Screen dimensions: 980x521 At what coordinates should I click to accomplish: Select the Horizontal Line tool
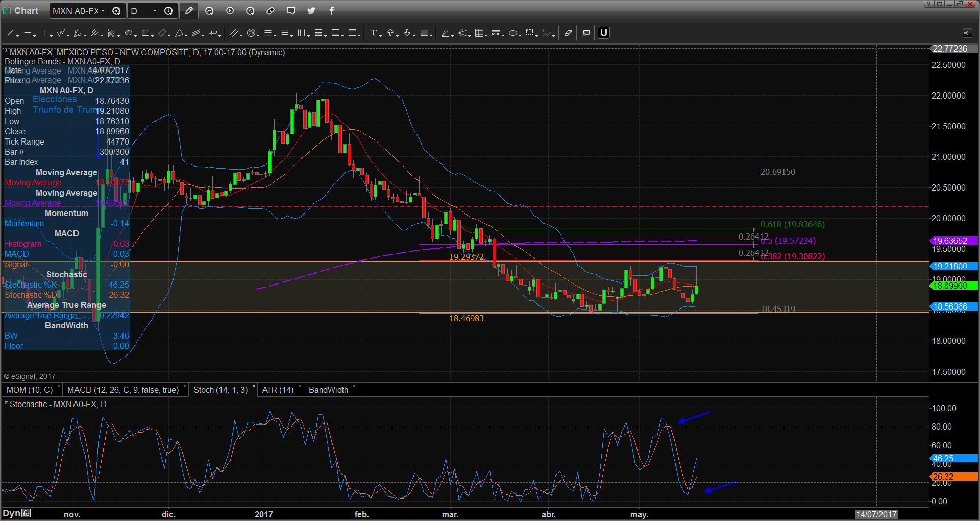pyautogui.click(x=28, y=33)
